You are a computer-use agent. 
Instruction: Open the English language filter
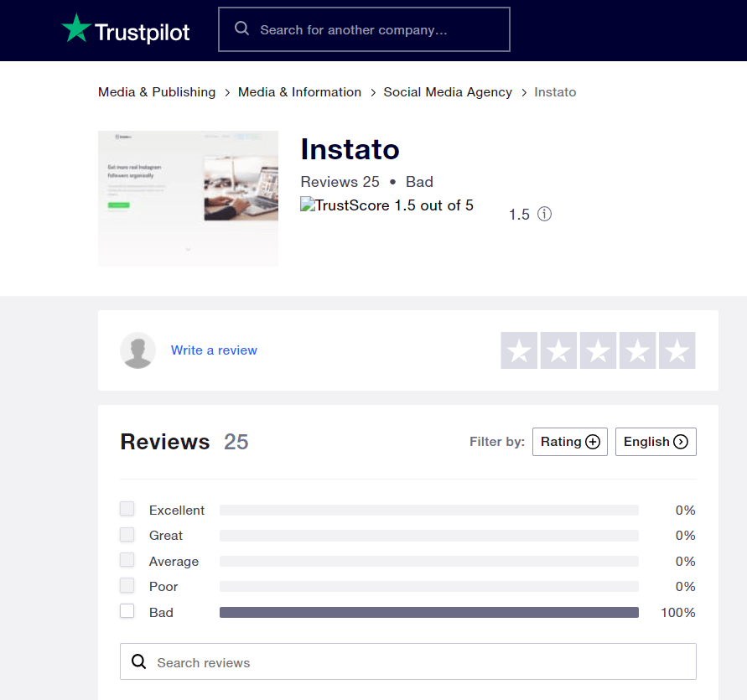[x=656, y=442]
